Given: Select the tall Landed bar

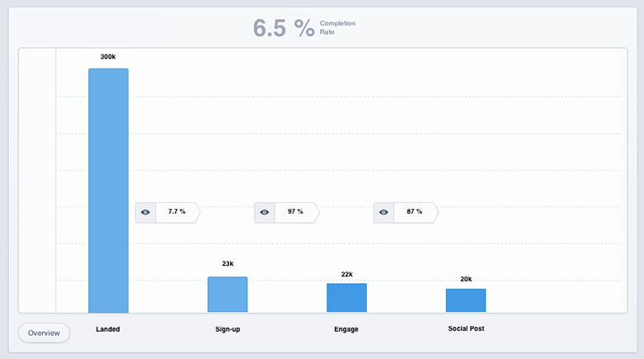Looking at the screenshot, I should 108,190.
